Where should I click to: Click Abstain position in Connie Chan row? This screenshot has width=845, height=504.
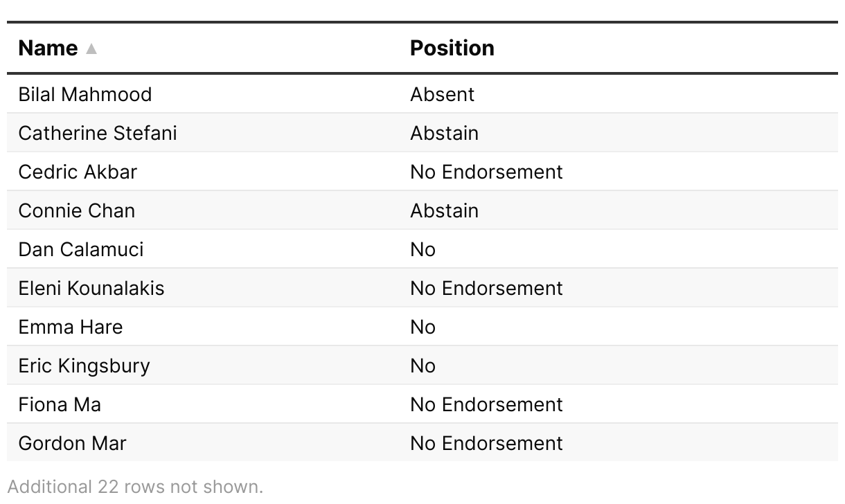[445, 210]
